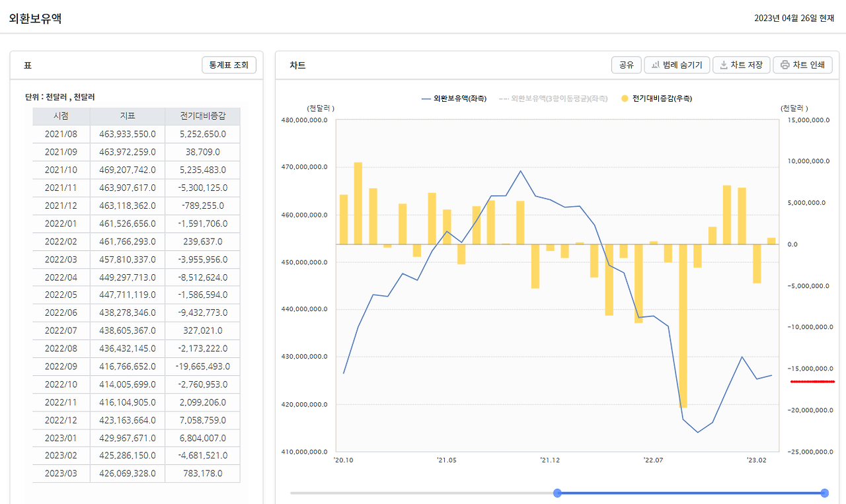
Task: Click the 범례 숨기기 hide legend button
Action: [x=677, y=65]
